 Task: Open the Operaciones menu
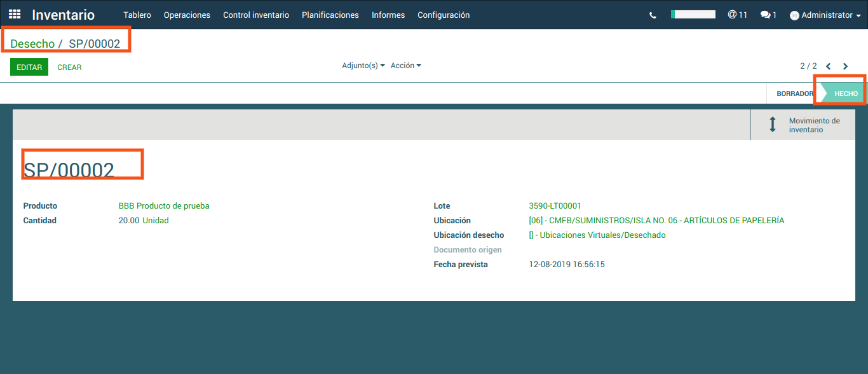(187, 15)
